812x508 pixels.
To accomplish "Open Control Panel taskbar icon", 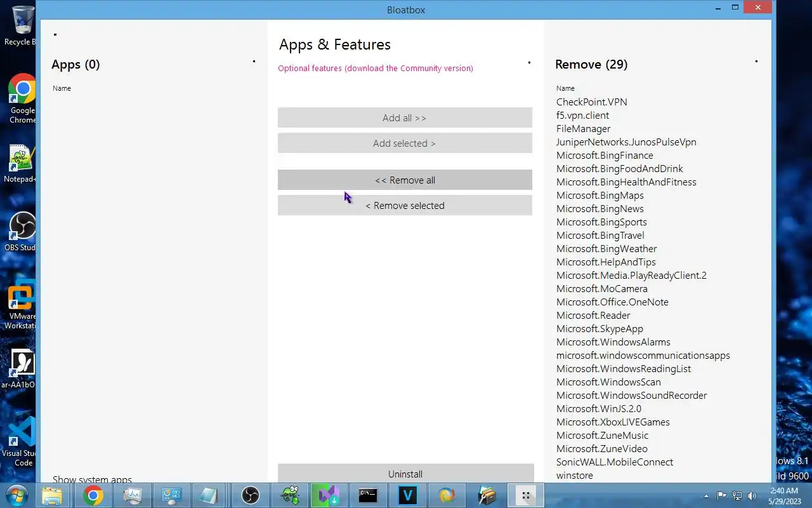I will pyautogui.click(x=171, y=495).
